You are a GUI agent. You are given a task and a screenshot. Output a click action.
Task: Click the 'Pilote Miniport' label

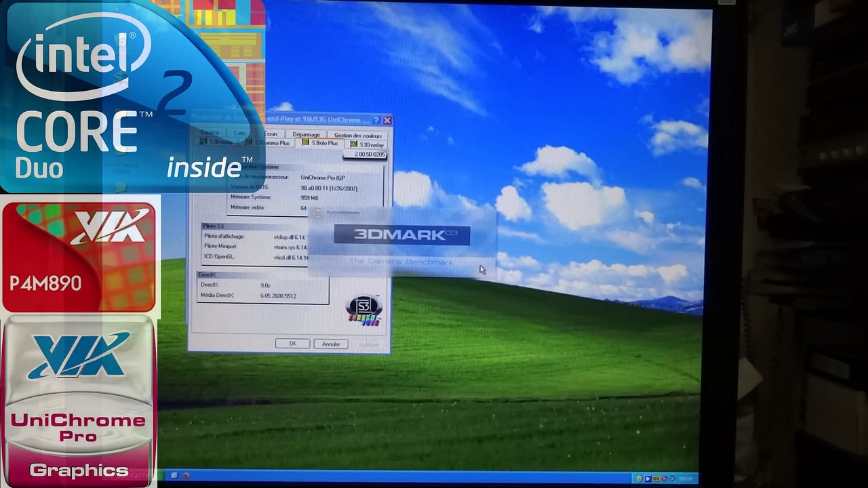coord(220,247)
